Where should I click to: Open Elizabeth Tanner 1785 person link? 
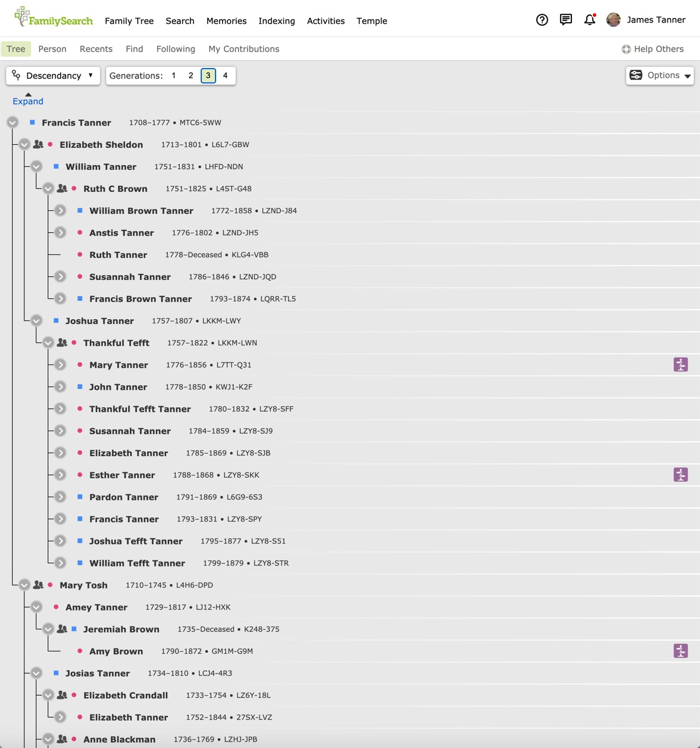point(129,453)
